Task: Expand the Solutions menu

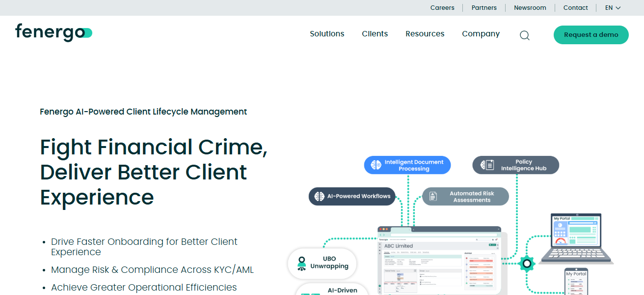Action: (327, 34)
